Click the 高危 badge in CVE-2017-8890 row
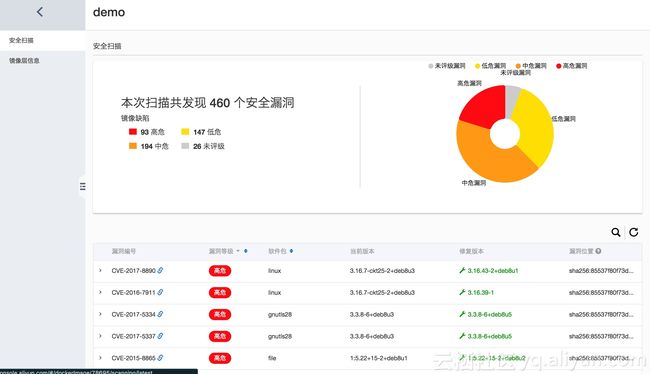Screen dimensions: 650x374 pyautogui.click(x=220, y=271)
